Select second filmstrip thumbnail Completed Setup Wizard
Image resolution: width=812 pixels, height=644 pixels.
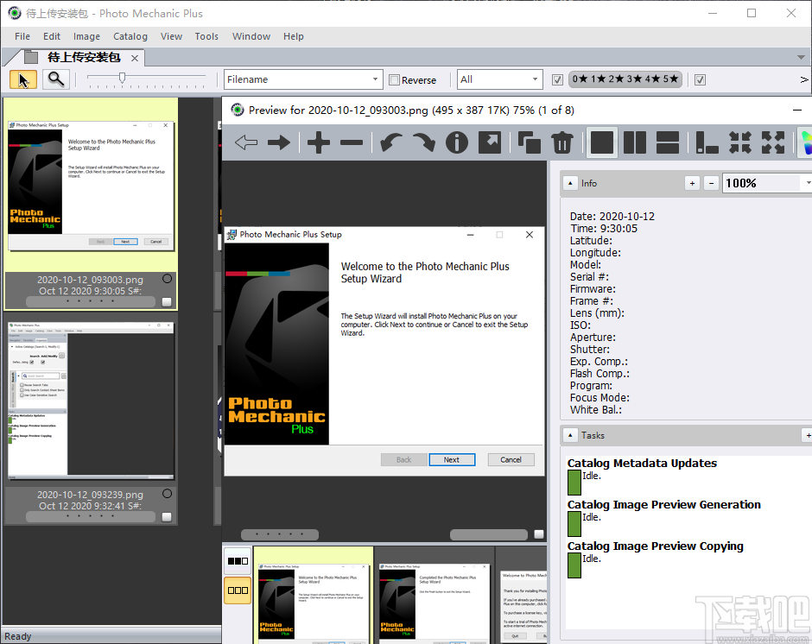click(434, 603)
